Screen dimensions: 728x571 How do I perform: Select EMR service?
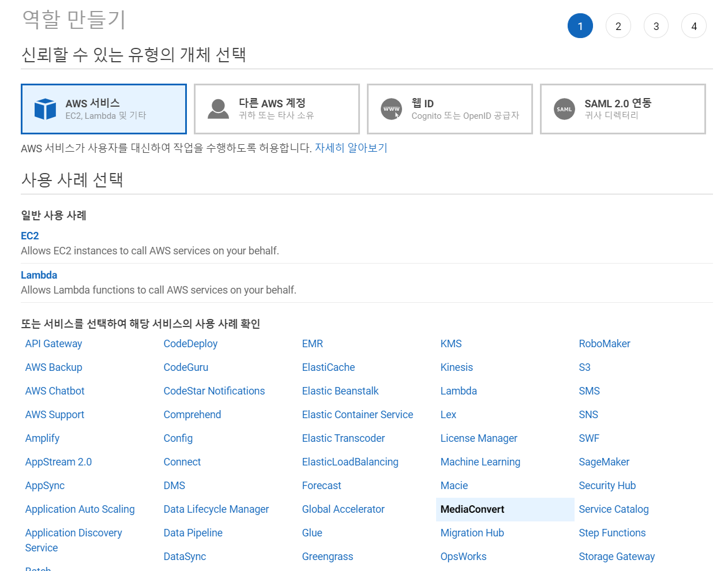pyautogui.click(x=312, y=344)
